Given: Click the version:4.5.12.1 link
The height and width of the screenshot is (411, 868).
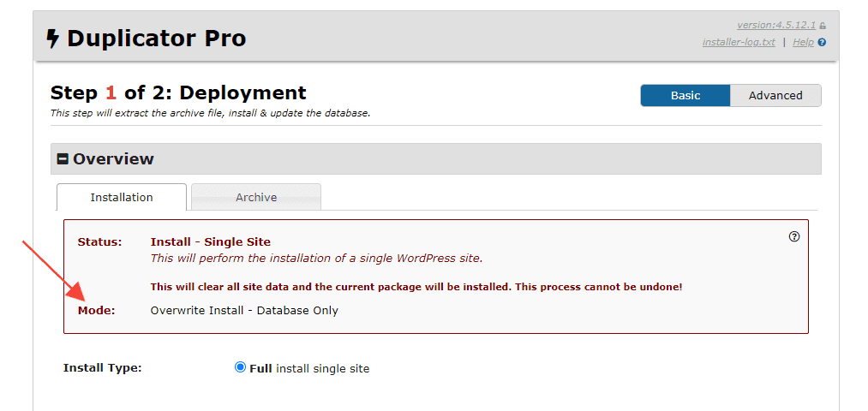Looking at the screenshot, I should (x=776, y=26).
